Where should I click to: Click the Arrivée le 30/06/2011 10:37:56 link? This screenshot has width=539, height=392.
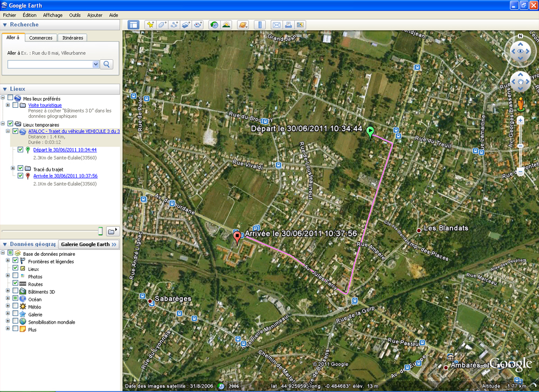click(65, 176)
